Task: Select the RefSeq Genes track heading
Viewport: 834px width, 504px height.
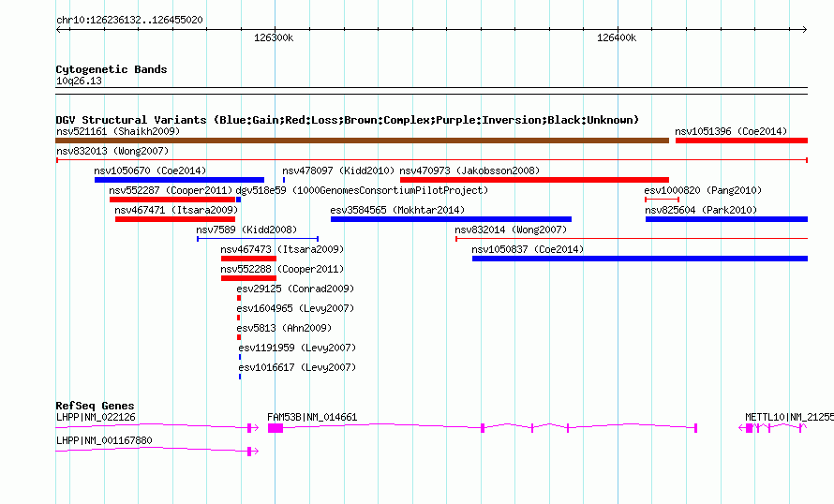Action: click(95, 406)
